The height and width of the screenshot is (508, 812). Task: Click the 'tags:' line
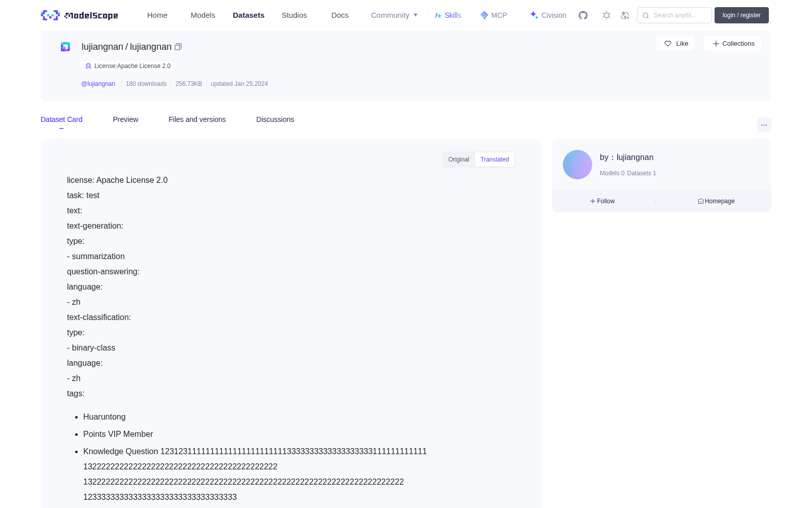(x=76, y=394)
